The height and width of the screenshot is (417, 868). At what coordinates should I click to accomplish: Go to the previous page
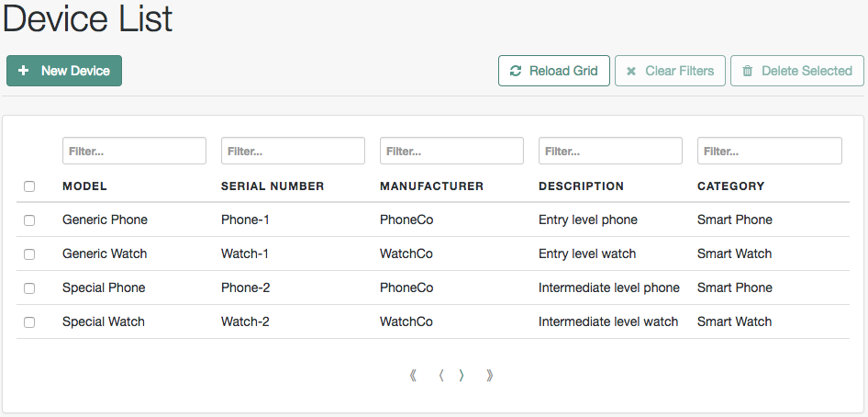(x=441, y=375)
